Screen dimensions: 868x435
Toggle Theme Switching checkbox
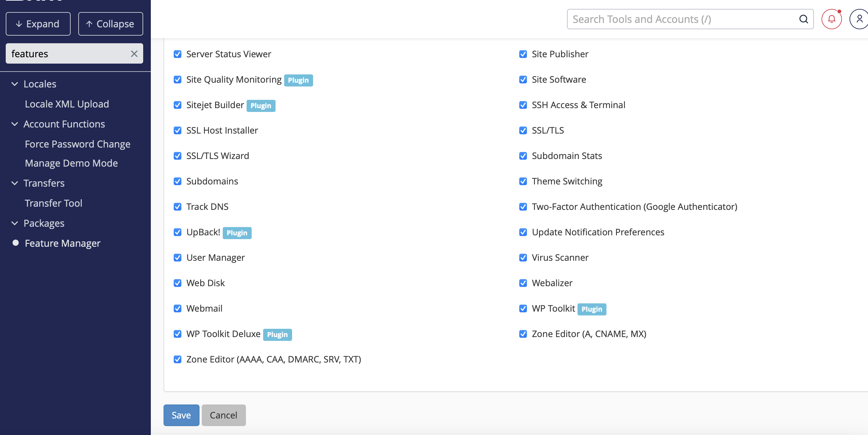tap(523, 181)
